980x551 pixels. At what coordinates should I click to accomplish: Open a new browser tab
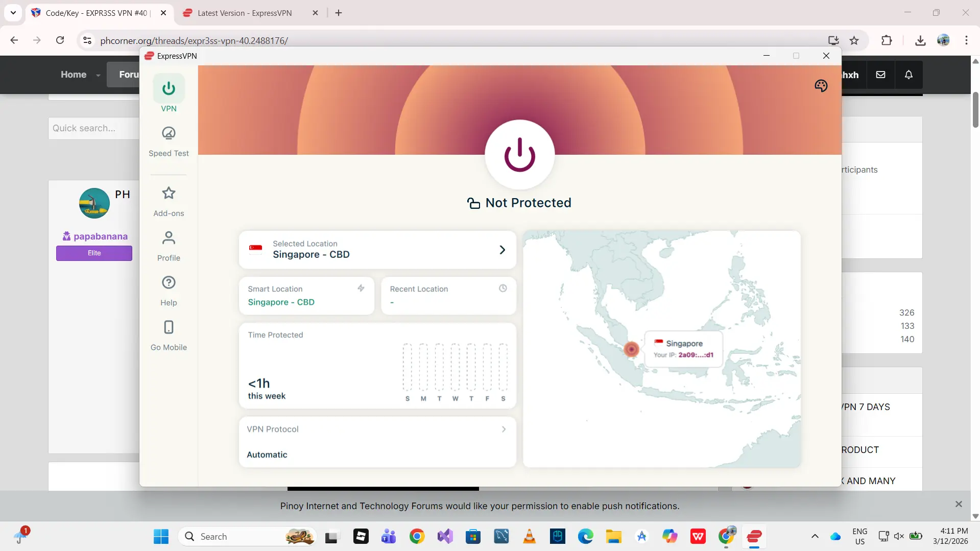coord(339,13)
